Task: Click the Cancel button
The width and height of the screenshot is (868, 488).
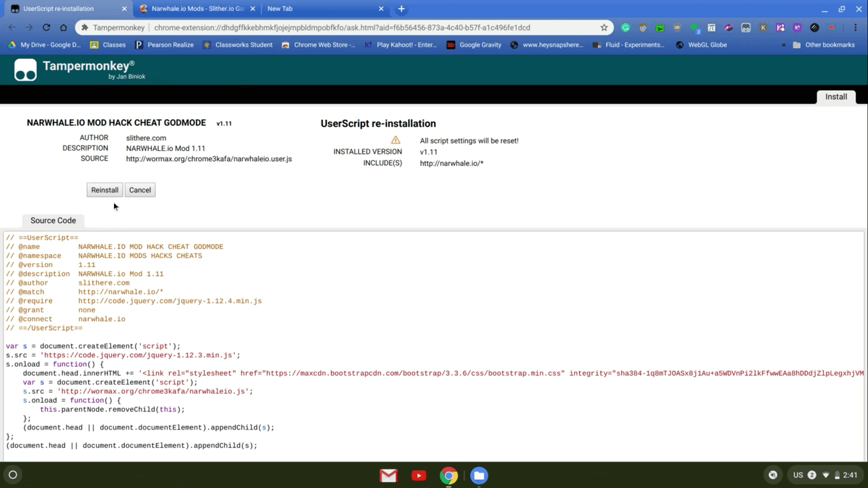Action: (x=140, y=190)
